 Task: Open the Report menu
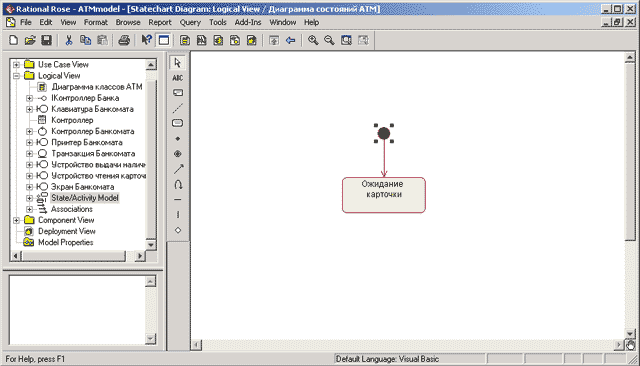[x=160, y=22]
